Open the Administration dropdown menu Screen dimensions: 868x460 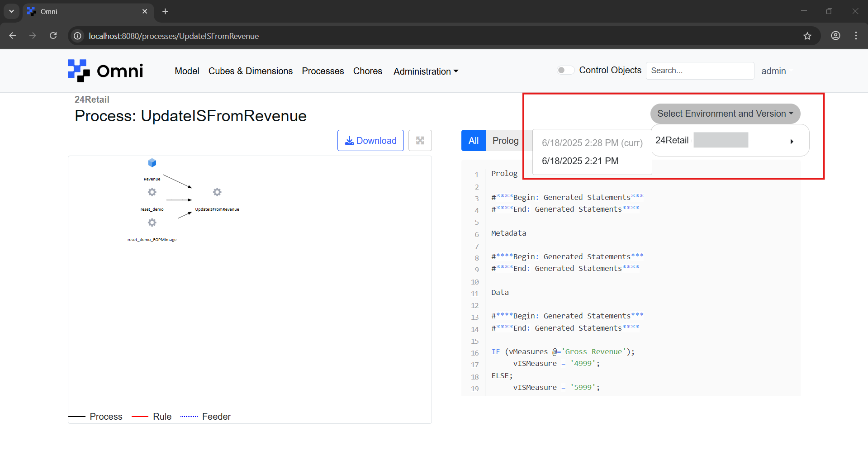426,71
